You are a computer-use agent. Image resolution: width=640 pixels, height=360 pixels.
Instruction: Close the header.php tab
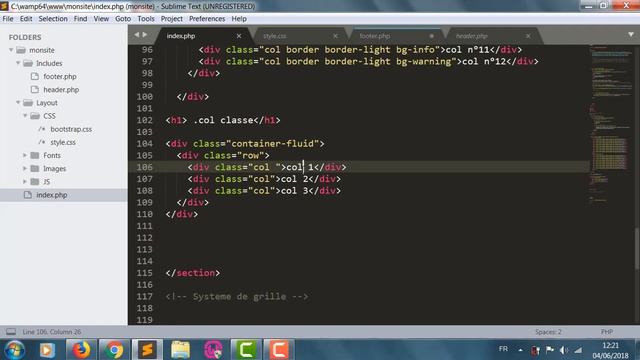528,36
